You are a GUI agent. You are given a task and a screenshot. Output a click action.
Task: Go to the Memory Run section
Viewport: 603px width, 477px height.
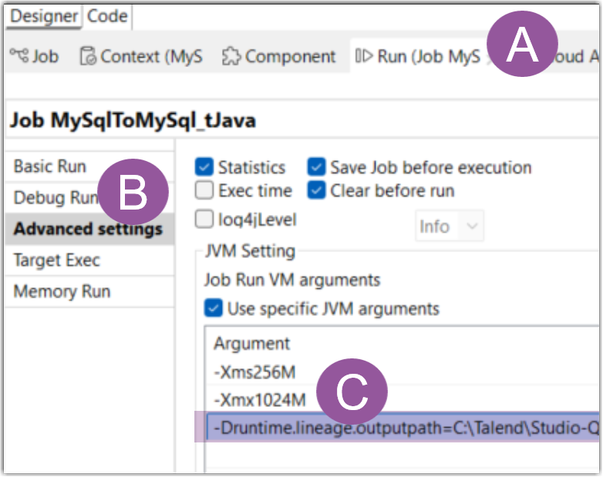61,292
